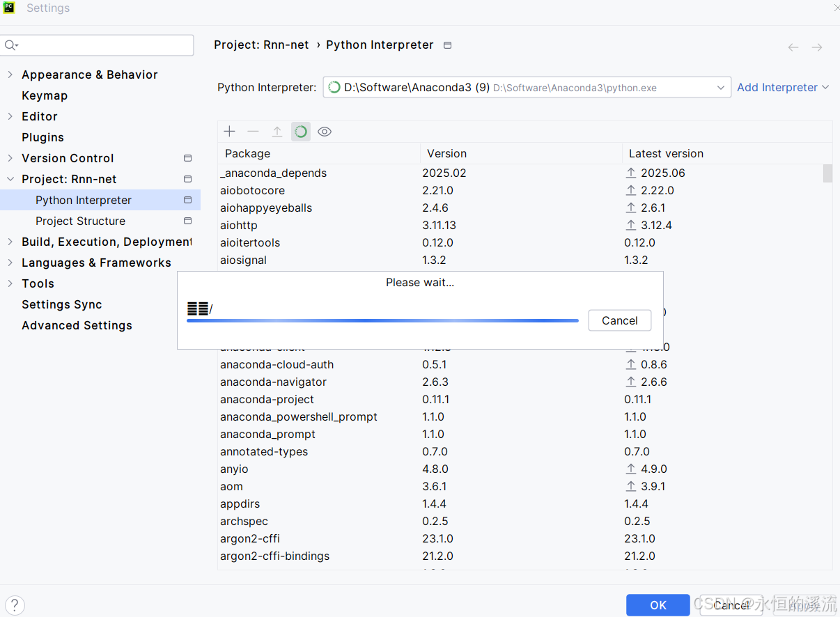Toggle the Use Conda package manager icon
Image resolution: width=840 pixels, height=617 pixels.
(301, 132)
